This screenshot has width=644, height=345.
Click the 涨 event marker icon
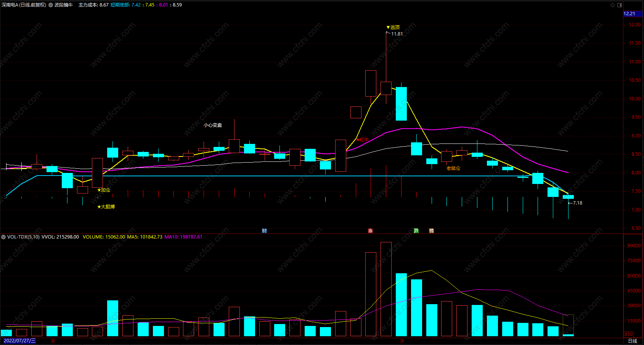tap(370, 231)
